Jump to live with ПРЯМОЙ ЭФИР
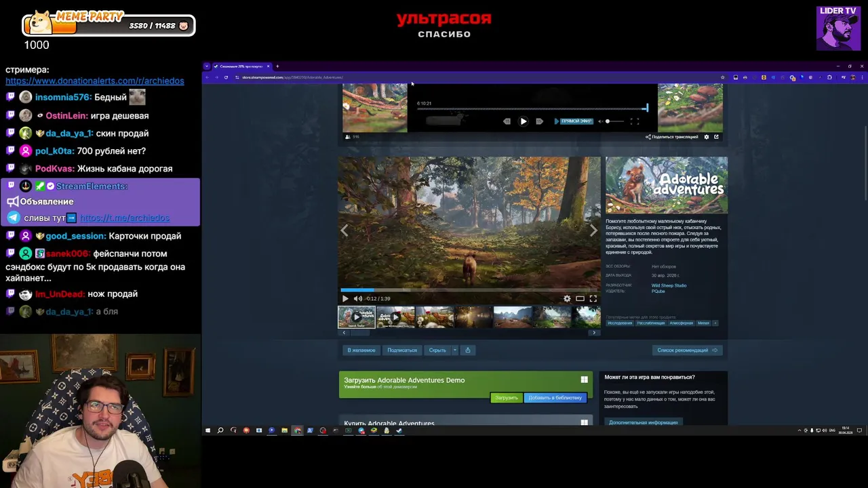Screen dimensions: 868x488 coord(574,121)
